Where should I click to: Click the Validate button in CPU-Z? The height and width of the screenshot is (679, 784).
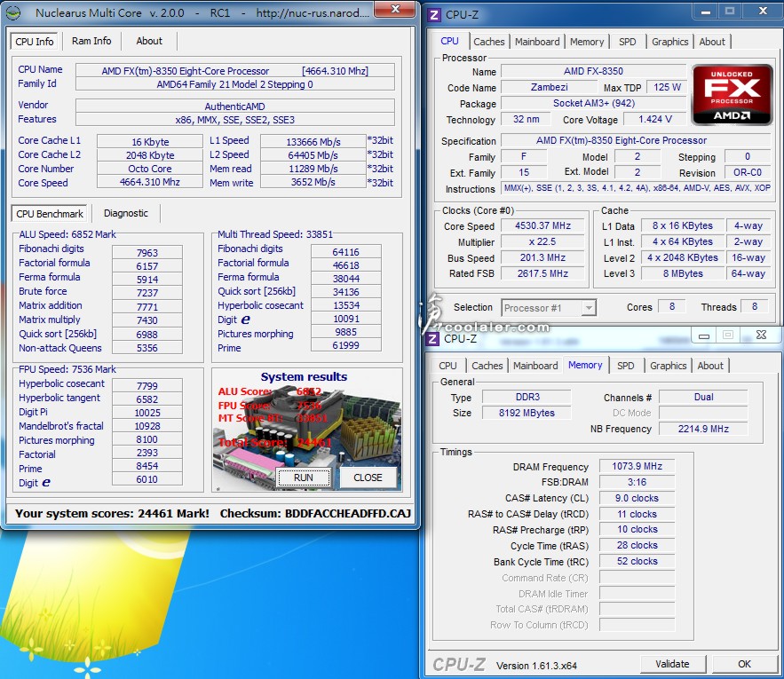(x=672, y=664)
